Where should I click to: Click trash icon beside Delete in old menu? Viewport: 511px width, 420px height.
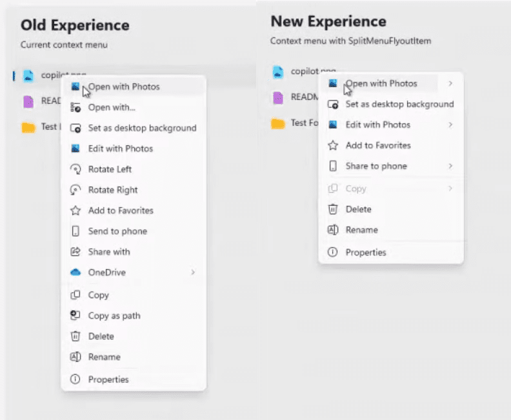click(x=75, y=336)
